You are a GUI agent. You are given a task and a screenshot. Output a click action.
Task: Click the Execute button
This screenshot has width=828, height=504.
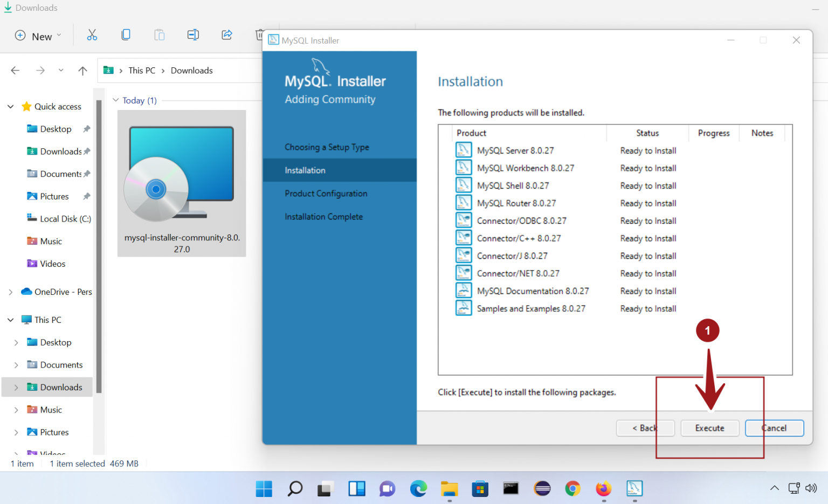(x=709, y=428)
